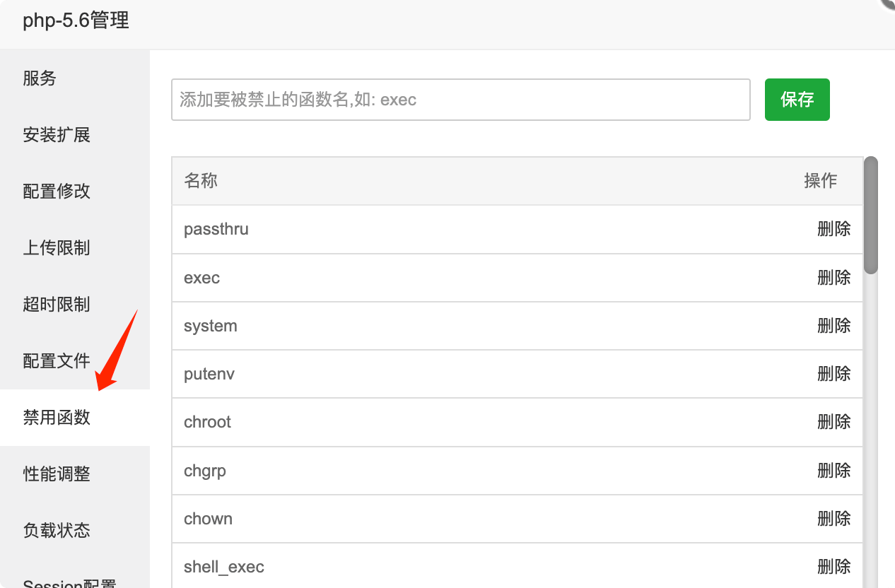
Task: Go to 安装扩展 in the sidebar
Action: pyautogui.click(x=57, y=135)
